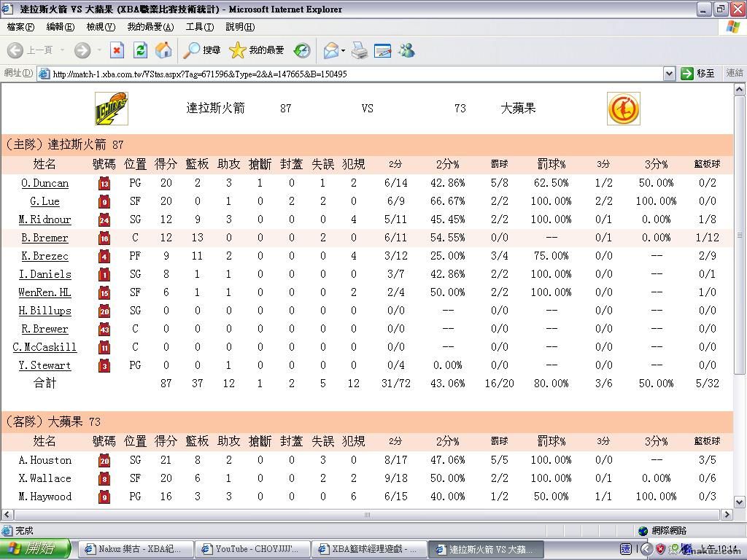Open the Back button history dropdown
This screenshot has width=747, height=560.
63,50
